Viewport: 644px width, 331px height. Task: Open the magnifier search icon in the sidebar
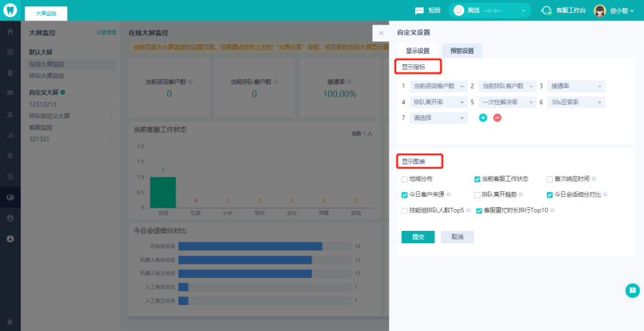10,156
